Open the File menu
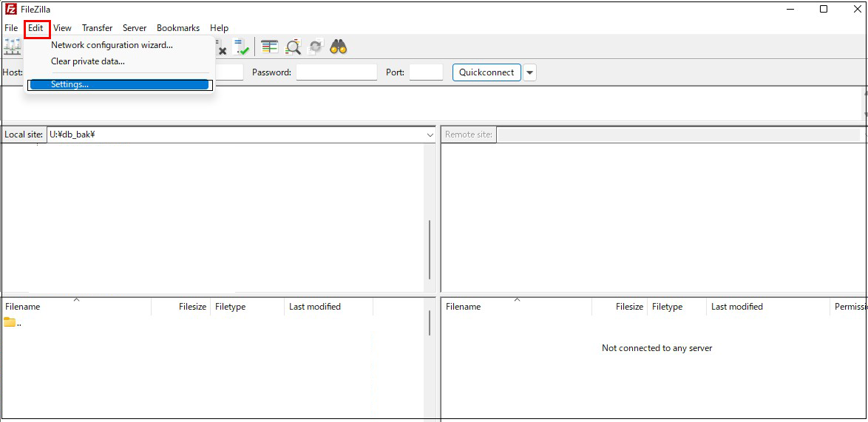868x422 pixels. [x=11, y=28]
